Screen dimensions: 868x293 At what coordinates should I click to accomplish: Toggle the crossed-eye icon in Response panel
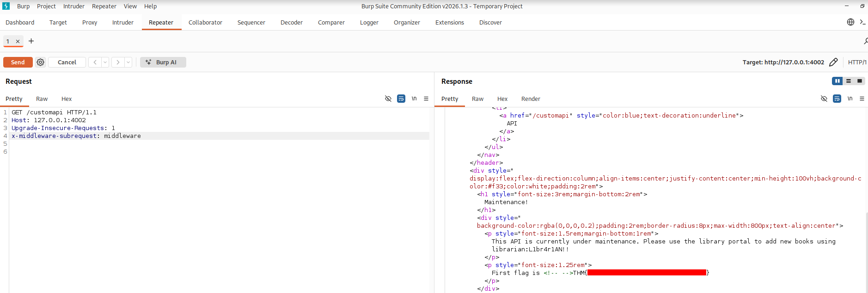824,99
